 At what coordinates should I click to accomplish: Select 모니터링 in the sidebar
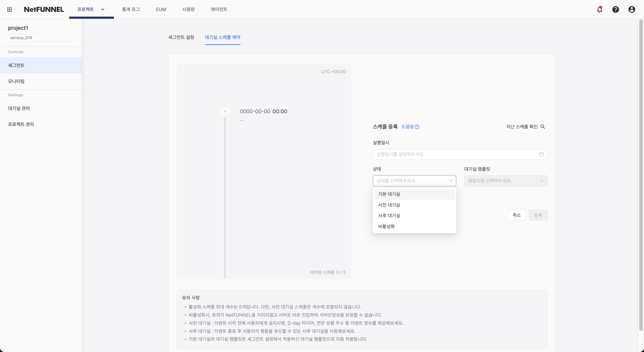16,81
